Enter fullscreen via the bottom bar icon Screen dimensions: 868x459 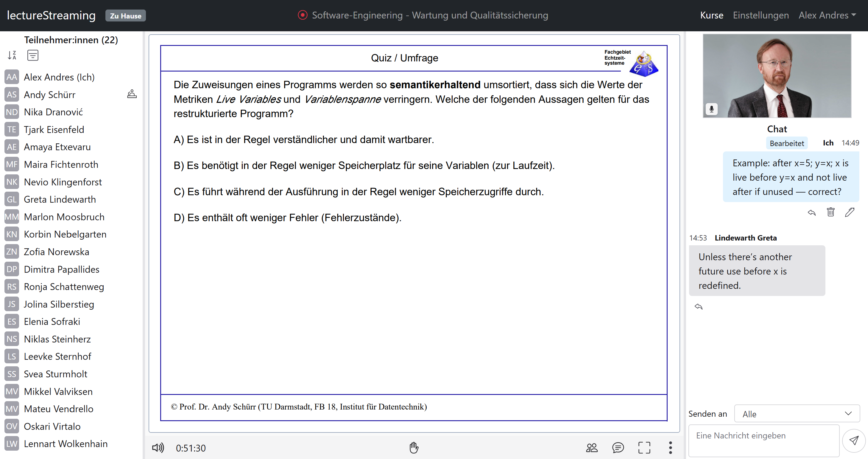[x=644, y=448]
